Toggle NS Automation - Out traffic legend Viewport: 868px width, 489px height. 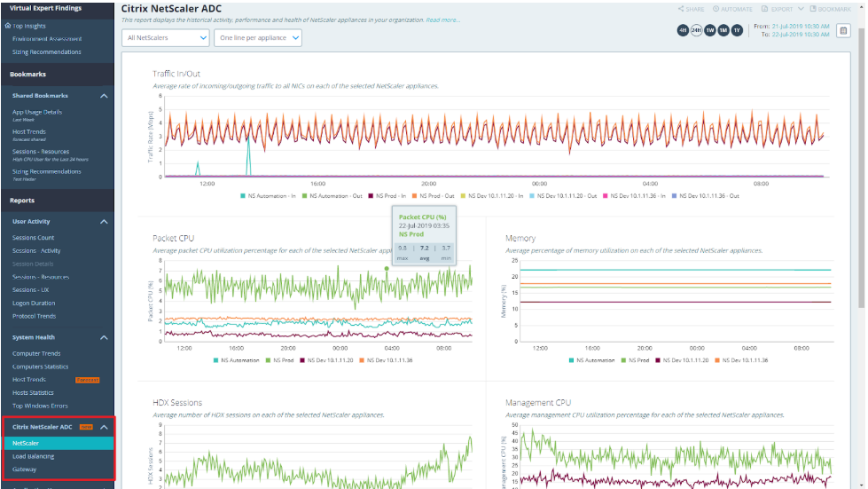[x=332, y=196]
